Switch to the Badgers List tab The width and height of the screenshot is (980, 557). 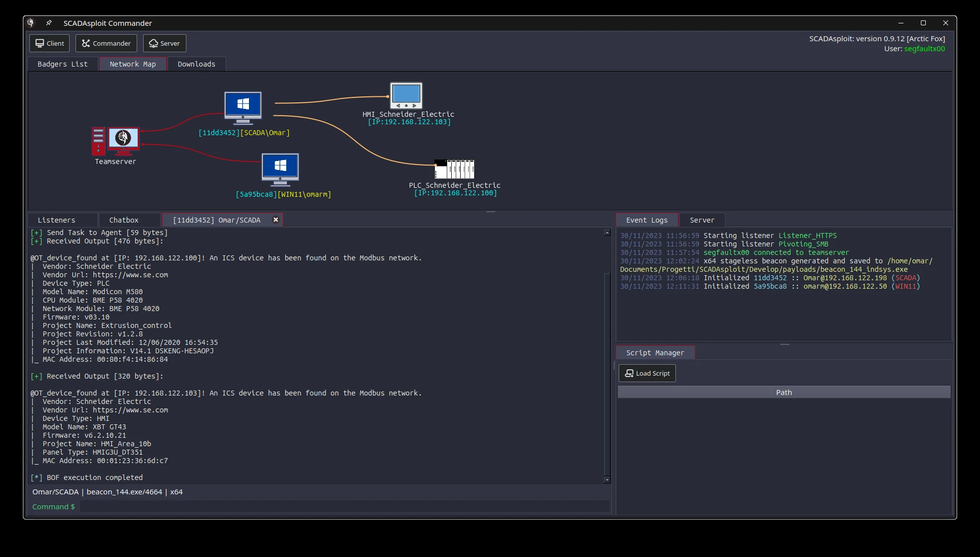[x=63, y=64]
